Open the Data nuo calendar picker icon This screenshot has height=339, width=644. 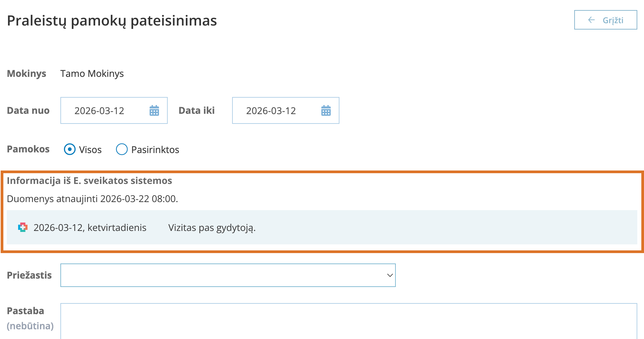point(154,110)
